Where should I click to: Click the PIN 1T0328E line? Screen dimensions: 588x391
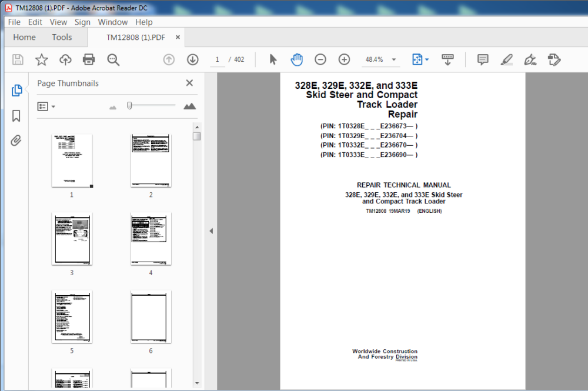369,126
